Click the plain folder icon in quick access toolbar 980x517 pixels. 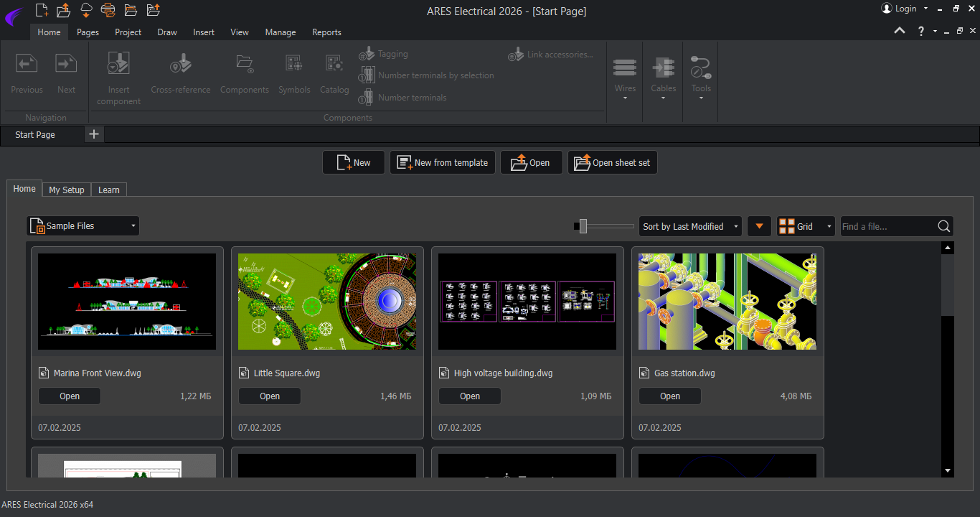(130, 9)
